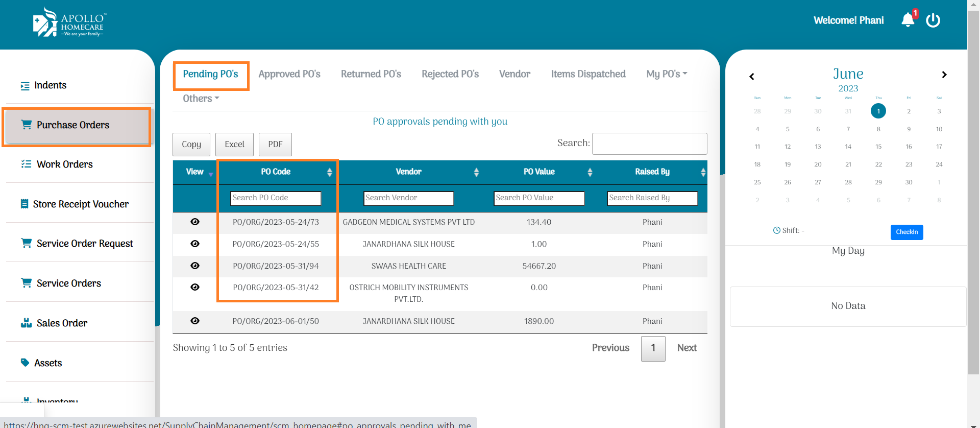This screenshot has height=428, width=980.
Task: Select June 1 on calendar
Action: pos(878,111)
